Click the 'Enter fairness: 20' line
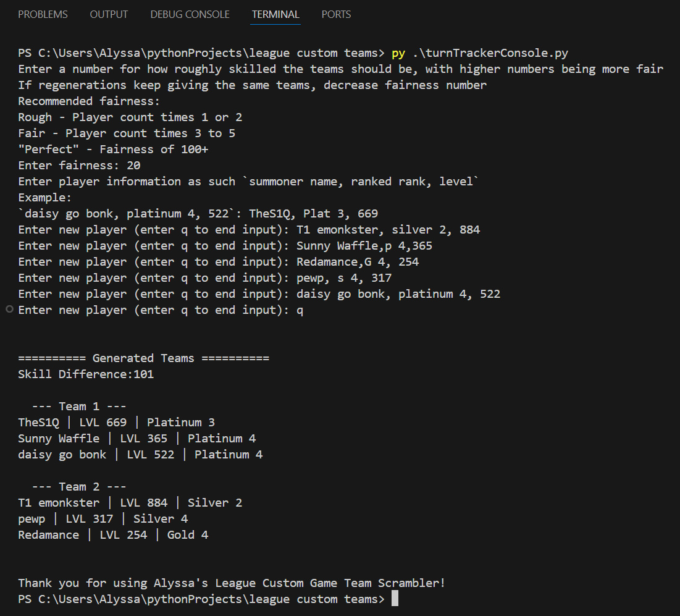The image size is (680, 616). point(79,166)
